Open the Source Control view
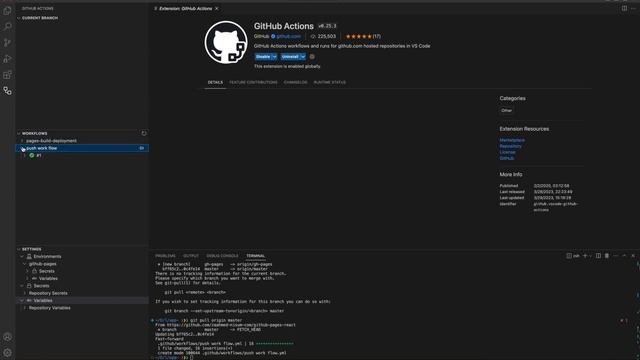 pos(7,42)
